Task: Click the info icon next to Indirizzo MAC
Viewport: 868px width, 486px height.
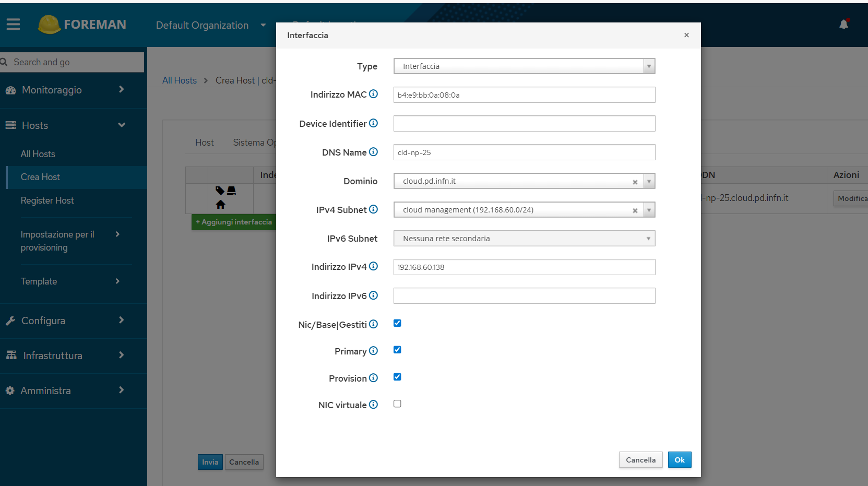Action: point(373,94)
